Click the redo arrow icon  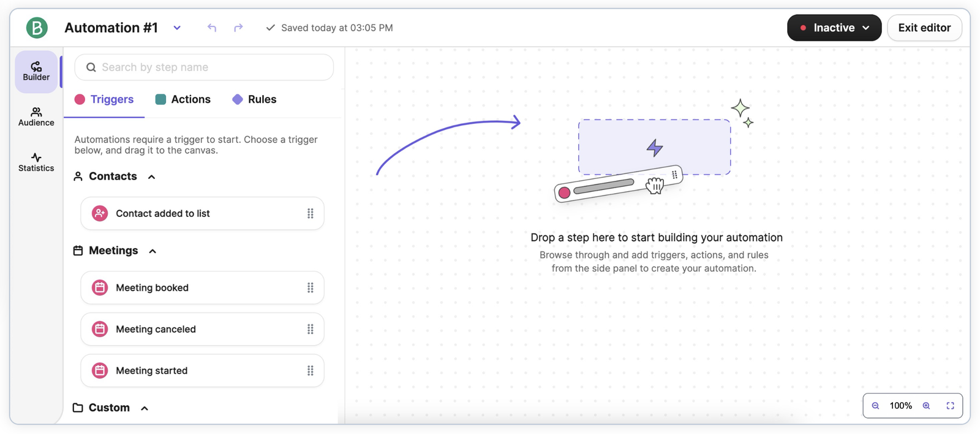(x=238, y=28)
